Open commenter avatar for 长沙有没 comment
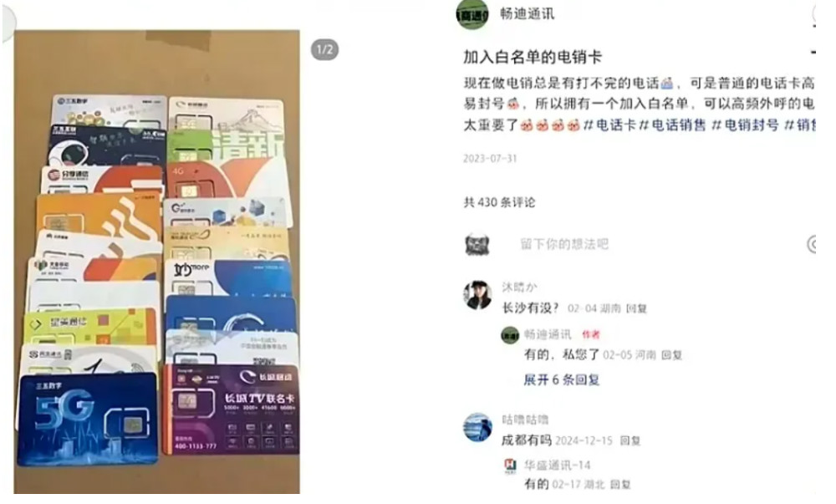 (x=477, y=294)
